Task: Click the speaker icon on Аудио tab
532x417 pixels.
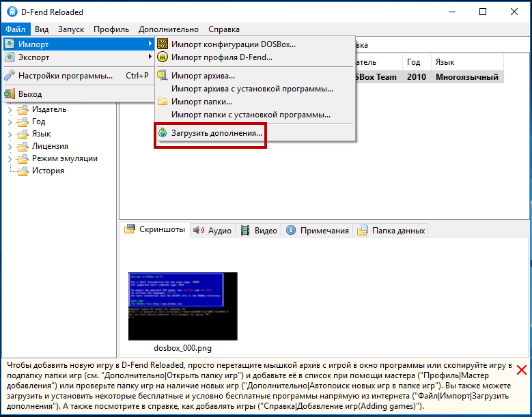Action: [x=199, y=230]
